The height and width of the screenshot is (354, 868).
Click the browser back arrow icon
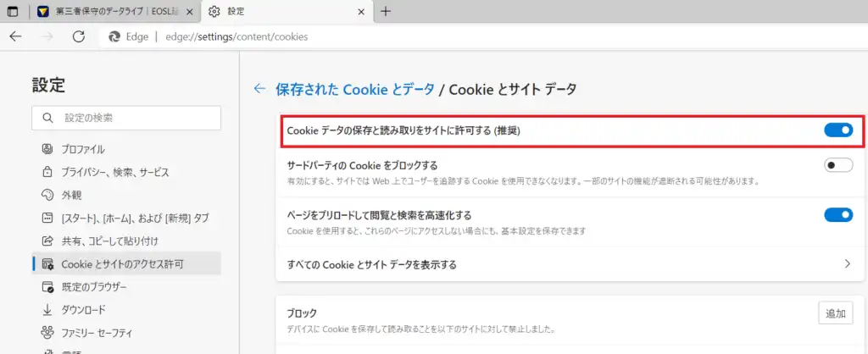click(15, 36)
